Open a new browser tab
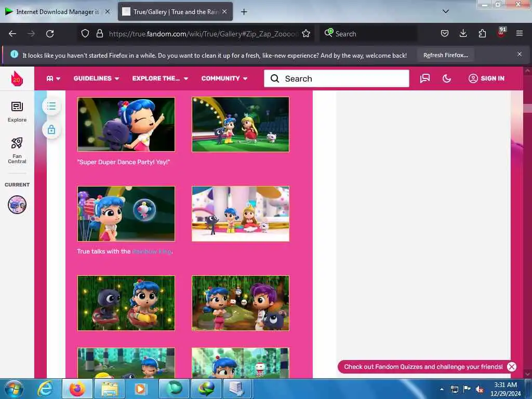532x399 pixels. (244, 12)
